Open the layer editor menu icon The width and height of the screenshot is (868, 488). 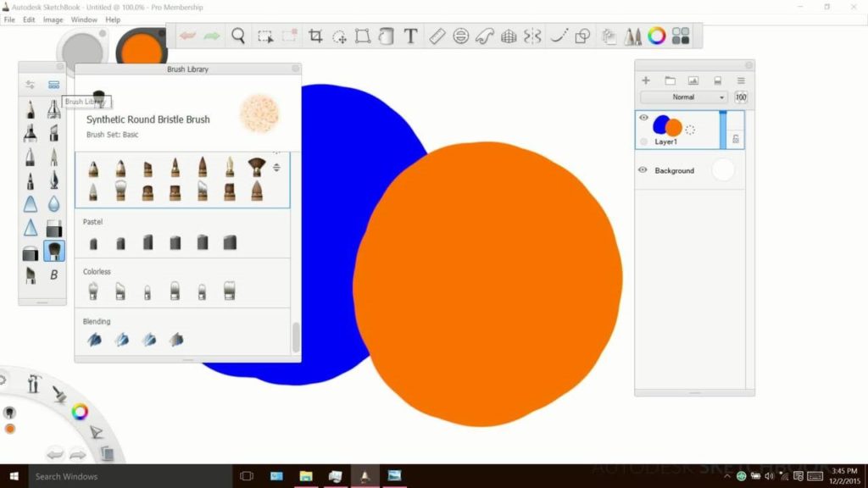(x=741, y=80)
